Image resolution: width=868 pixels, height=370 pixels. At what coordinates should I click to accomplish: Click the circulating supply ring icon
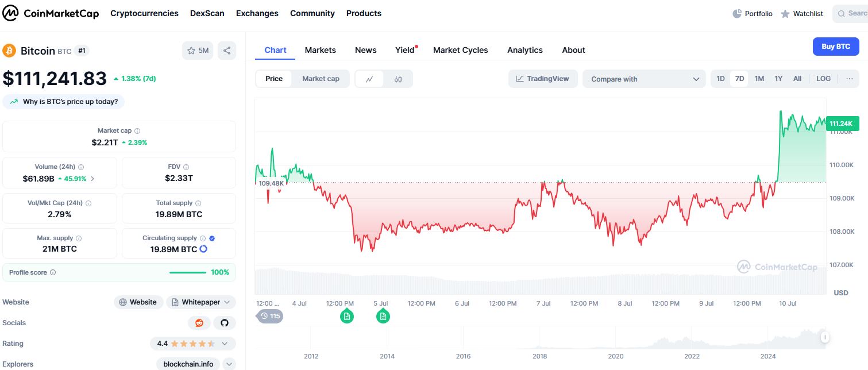click(203, 249)
